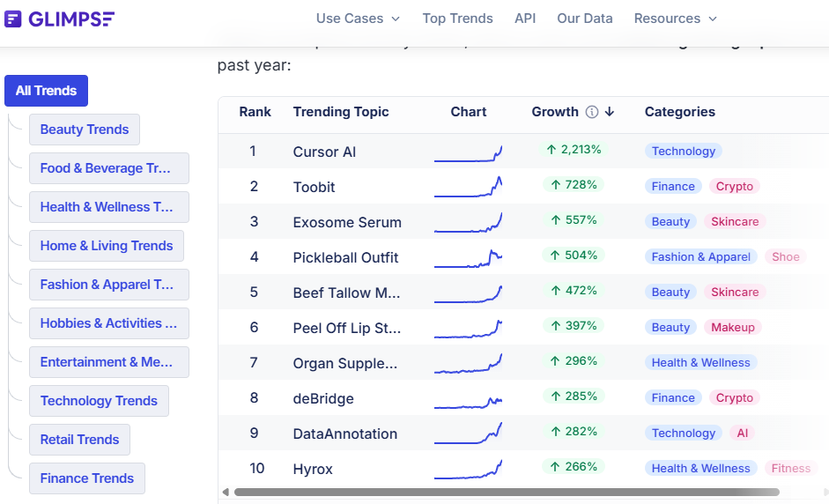
Task: Click Technology tag in Cursor AI row
Action: click(x=683, y=152)
